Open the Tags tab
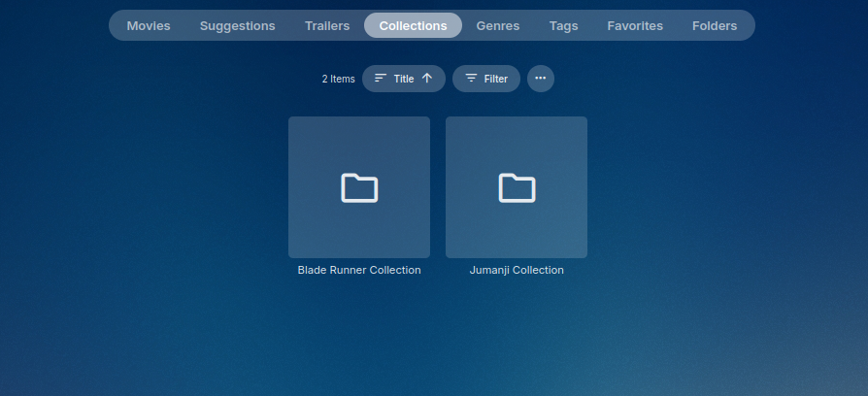This screenshot has height=396, width=868. click(x=563, y=26)
